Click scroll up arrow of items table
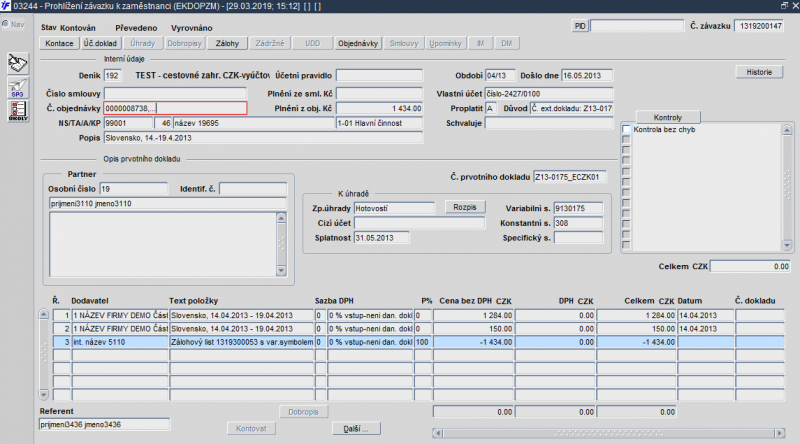 pos(42,315)
